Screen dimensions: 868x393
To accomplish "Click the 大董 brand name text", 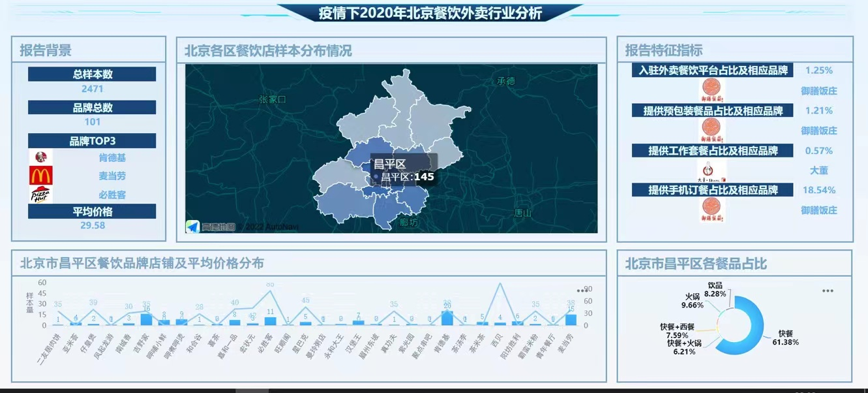I will [x=818, y=170].
